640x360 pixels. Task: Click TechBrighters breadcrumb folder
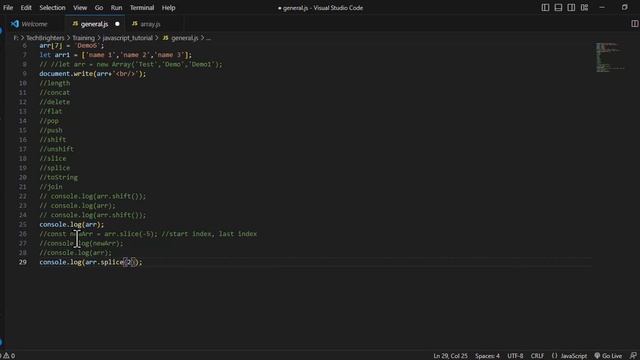(x=45, y=38)
